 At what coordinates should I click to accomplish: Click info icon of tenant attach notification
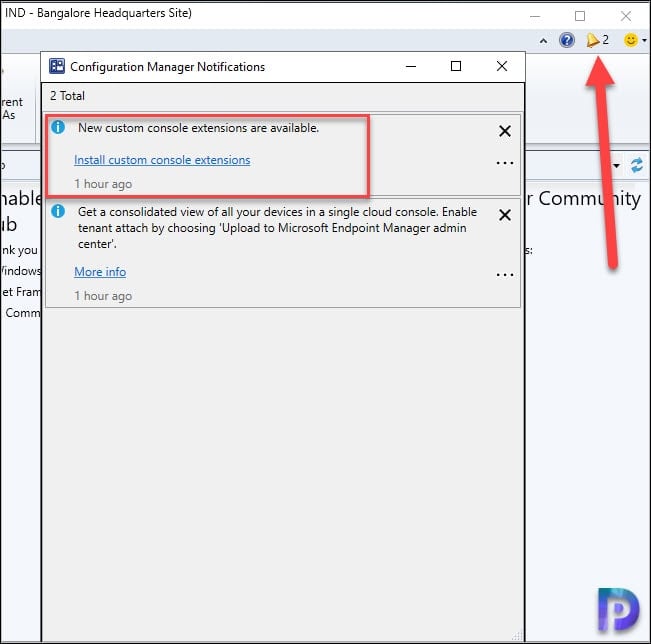click(x=58, y=211)
